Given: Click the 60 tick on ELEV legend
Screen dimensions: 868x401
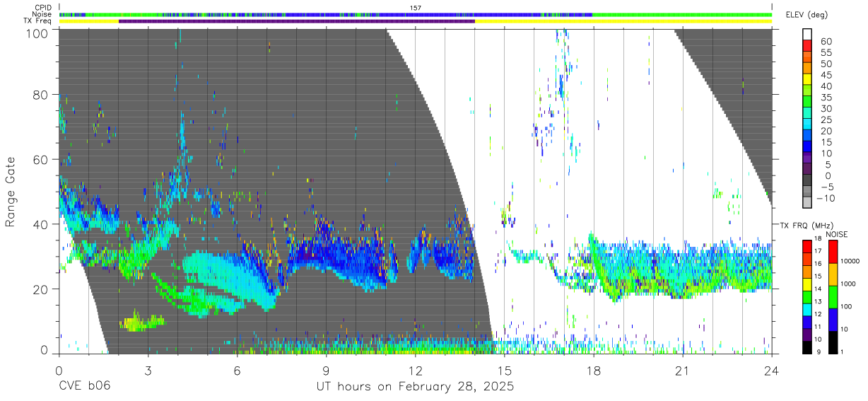Looking at the screenshot, I should coord(826,41).
